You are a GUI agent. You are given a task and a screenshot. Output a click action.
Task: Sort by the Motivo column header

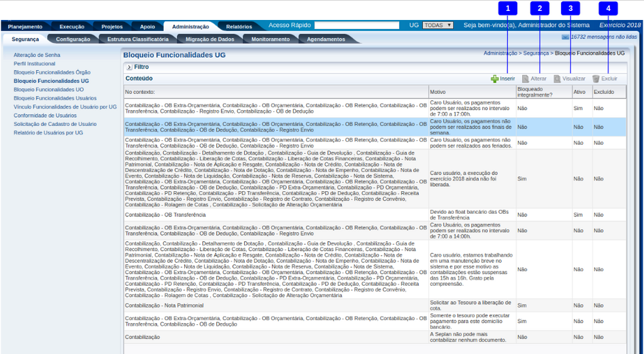click(x=438, y=92)
